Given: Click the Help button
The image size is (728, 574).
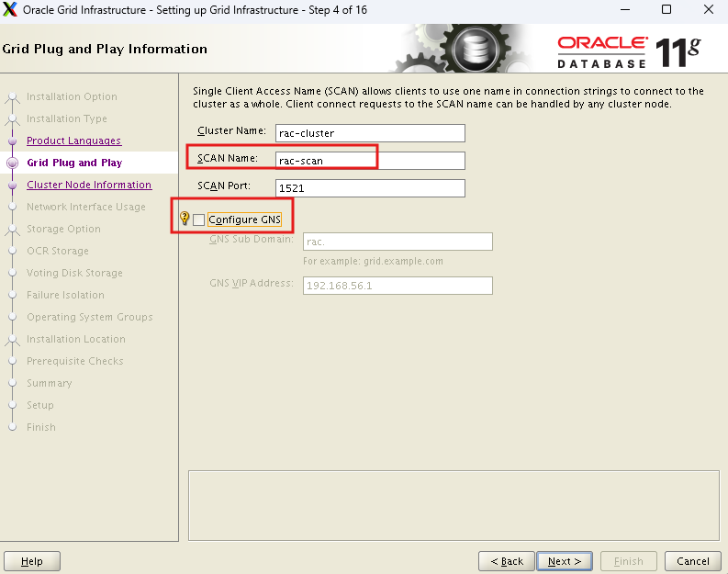Looking at the screenshot, I should tap(32, 561).
